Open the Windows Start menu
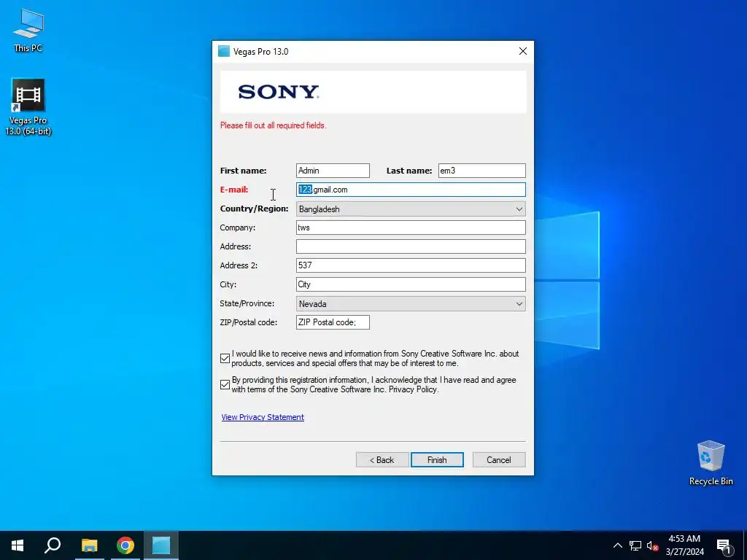The image size is (747, 560). point(18,545)
